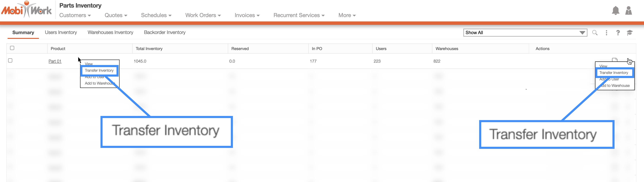Open the user profile icon
644x182 pixels.
pyautogui.click(x=628, y=11)
